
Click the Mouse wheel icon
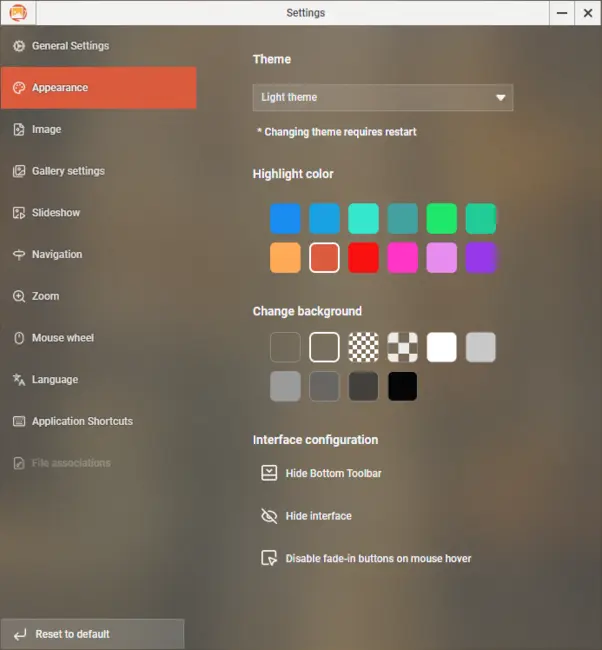[x=18, y=338]
